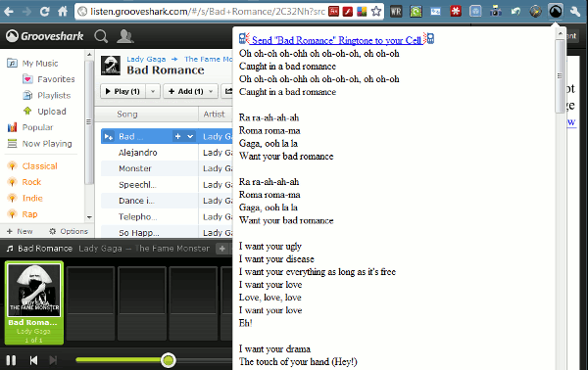588x370 pixels.
Task: Select the Alejandro song row
Action: pyautogui.click(x=167, y=153)
